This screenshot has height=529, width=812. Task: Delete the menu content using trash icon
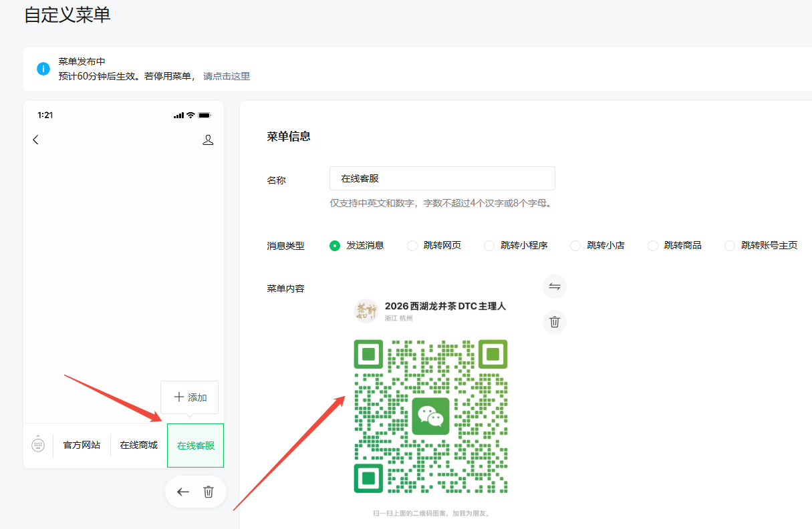554,322
